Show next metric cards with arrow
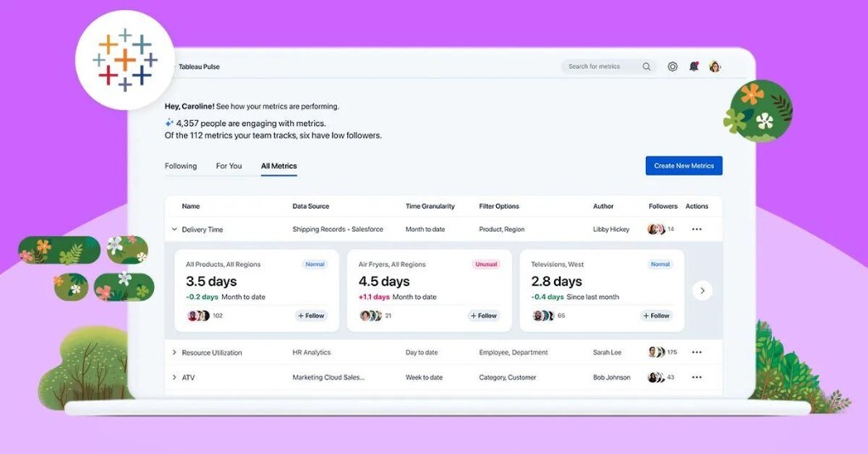Image resolution: width=868 pixels, height=454 pixels. pyautogui.click(x=702, y=290)
